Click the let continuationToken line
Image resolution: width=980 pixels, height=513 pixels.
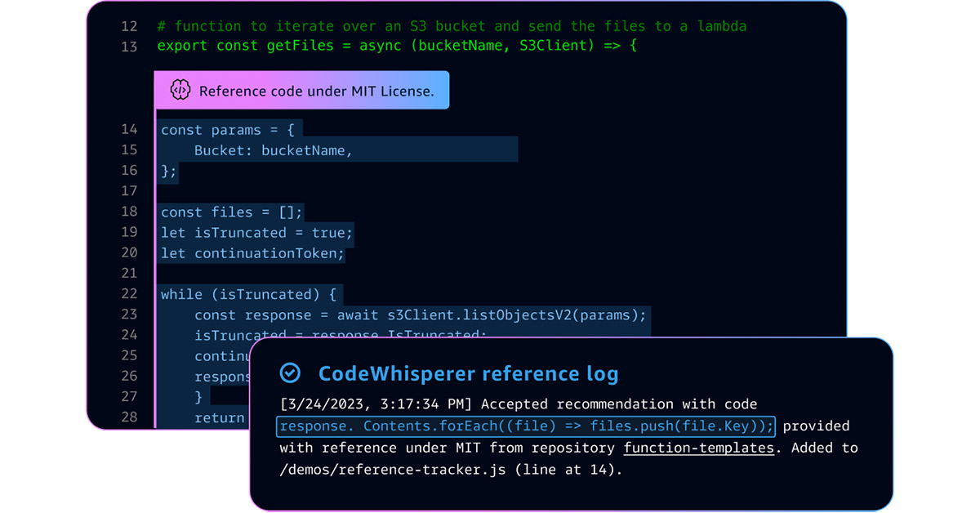pyautogui.click(x=252, y=253)
